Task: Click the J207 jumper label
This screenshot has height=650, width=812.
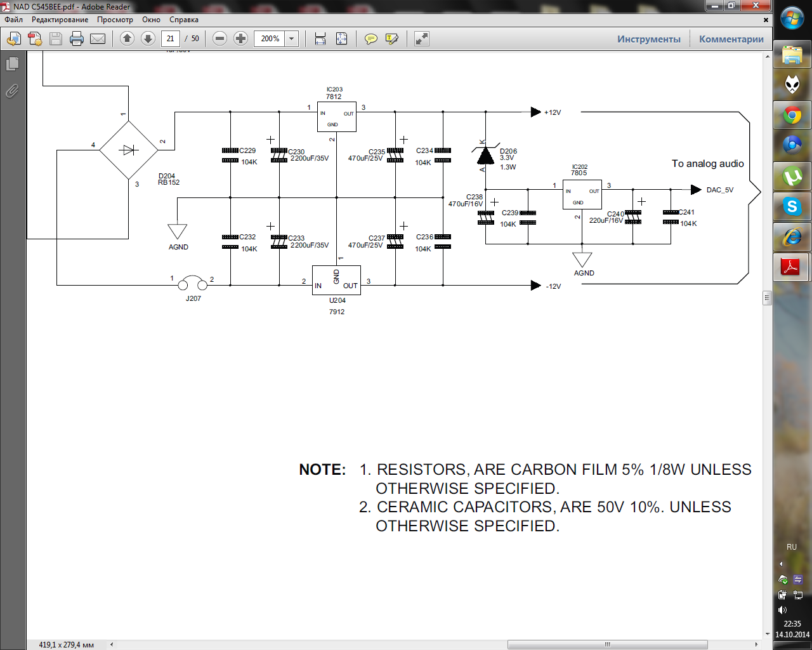Action: pyautogui.click(x=193, y=298)
